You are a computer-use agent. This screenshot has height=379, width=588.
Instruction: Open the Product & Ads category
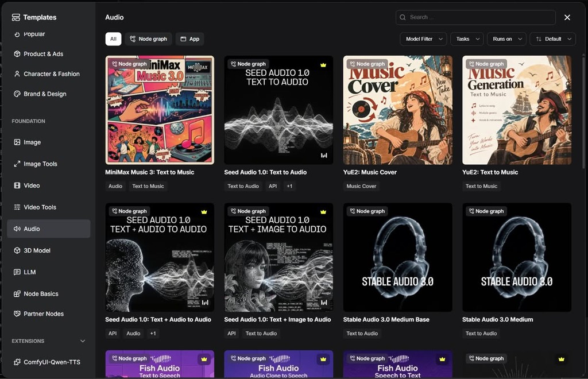point(49,54)
